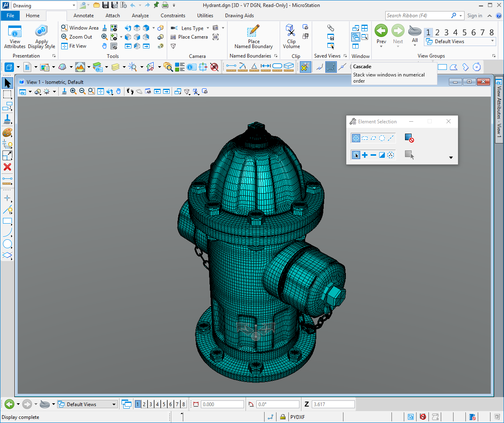Image resolution: width=504 pixels, height=423 pixels.
Task: Click the Walk footprints icon in View 1
Action: pos(130,91)
